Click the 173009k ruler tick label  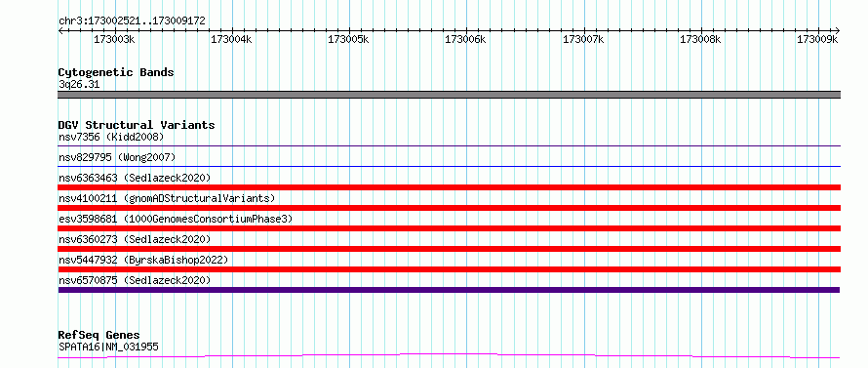tap(817, 39)
